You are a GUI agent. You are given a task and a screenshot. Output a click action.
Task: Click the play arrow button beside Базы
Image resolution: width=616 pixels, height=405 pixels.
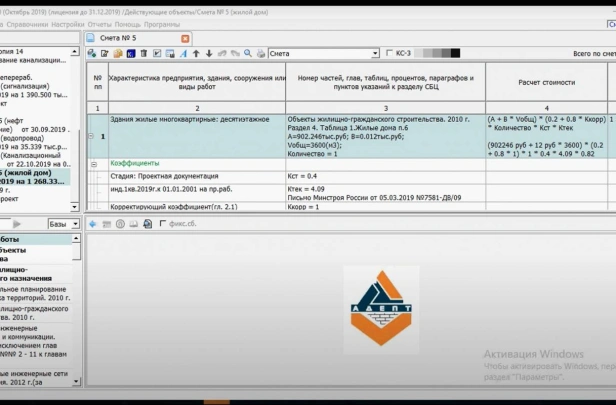pos(16,224)
